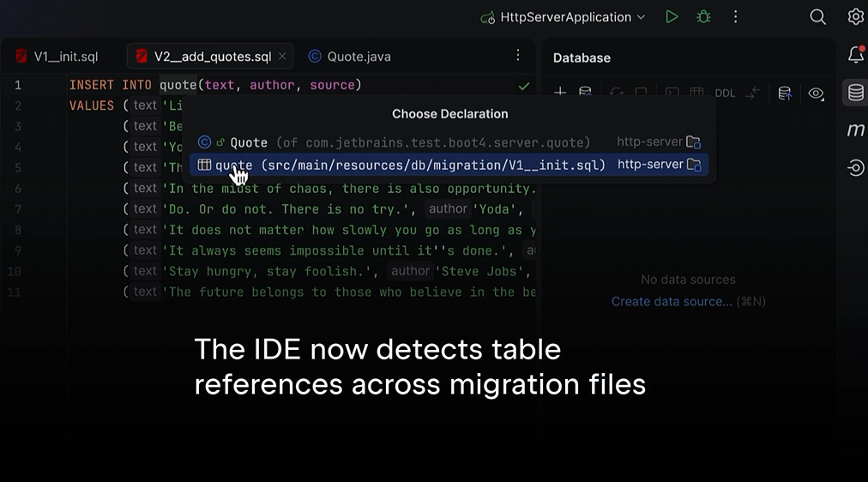
Task: Click the Refresh icon in the Database toolbar
Action: coord(616,93)
